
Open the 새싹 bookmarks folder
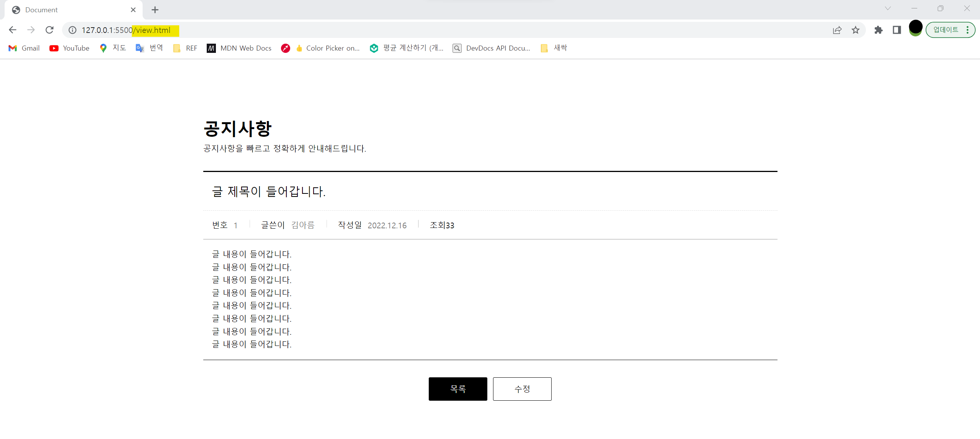[x=554, y=48]
